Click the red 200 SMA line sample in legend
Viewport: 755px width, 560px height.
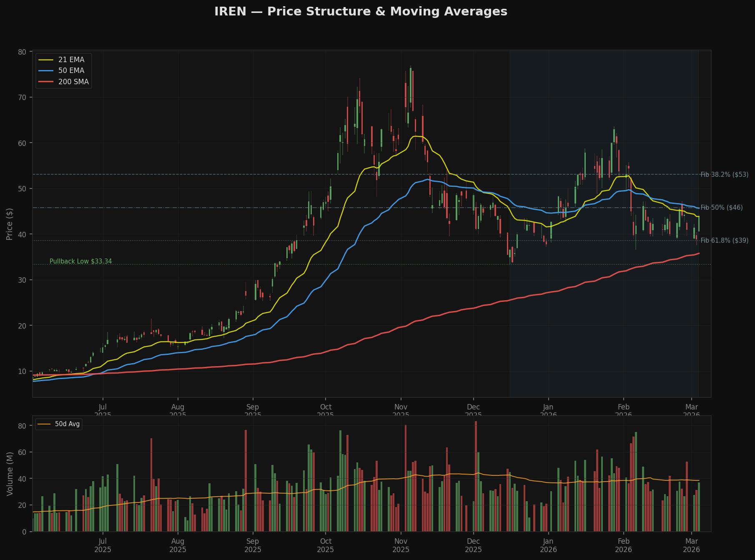coord(45,82)
